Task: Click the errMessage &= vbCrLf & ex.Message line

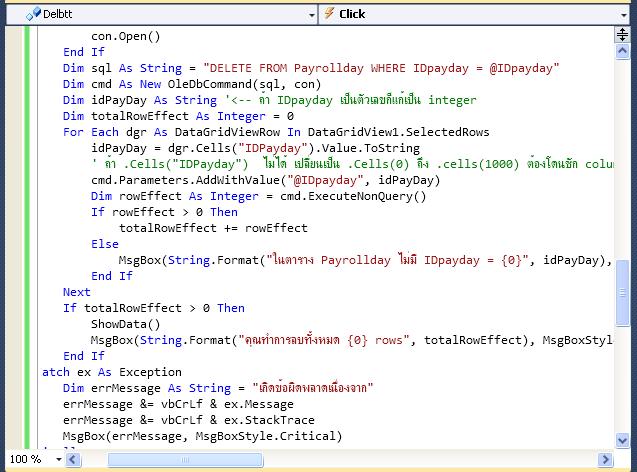Action: [x=178, y=404]
